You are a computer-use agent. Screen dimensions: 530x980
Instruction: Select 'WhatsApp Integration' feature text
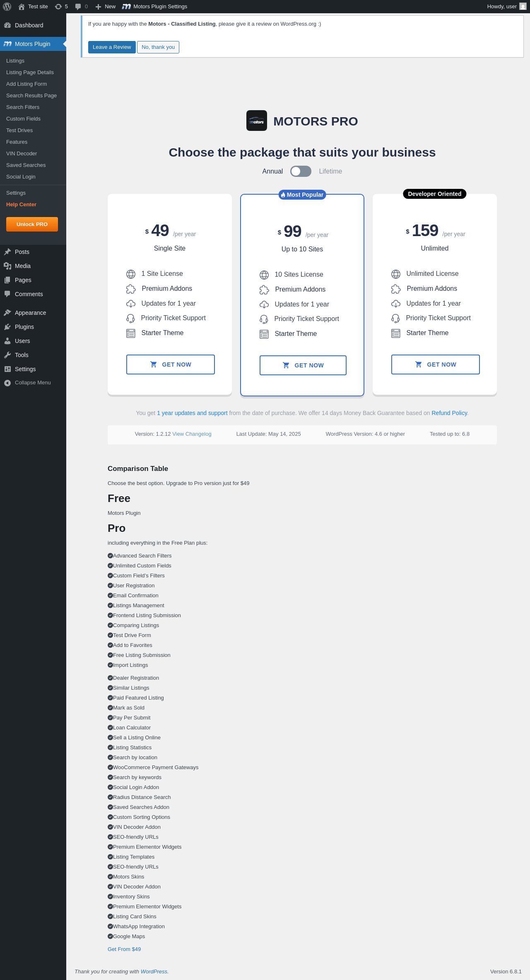point(139,927)
